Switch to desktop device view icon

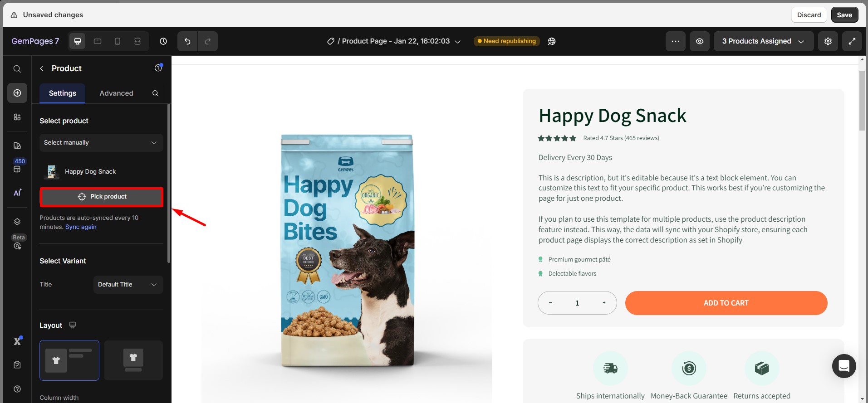coord(78,41)
